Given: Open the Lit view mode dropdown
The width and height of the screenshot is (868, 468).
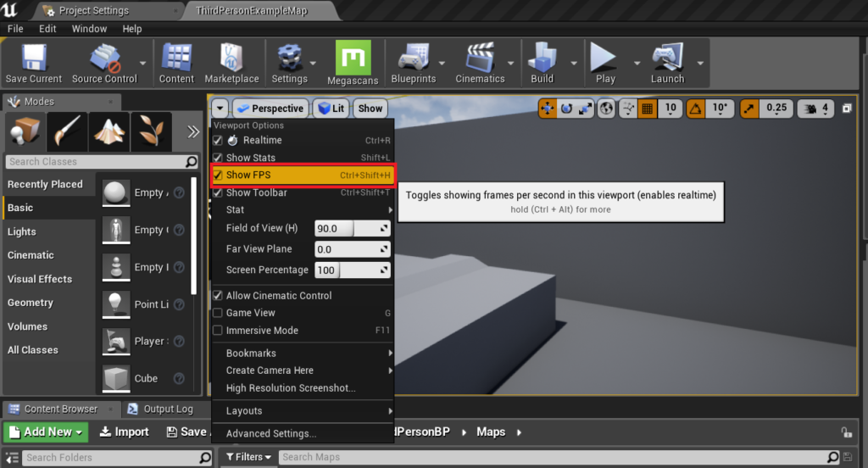Looking at the screenshot, I should tap(331, 109).
